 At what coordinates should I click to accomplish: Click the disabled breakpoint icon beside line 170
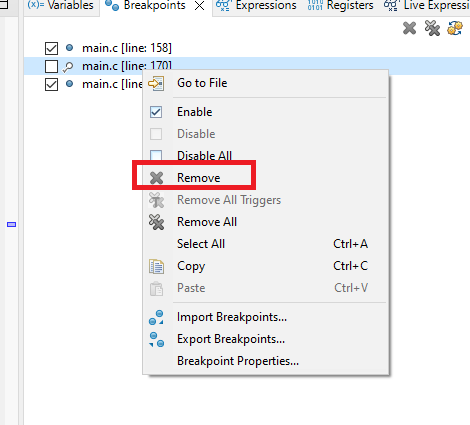click(x=68, y=67)
